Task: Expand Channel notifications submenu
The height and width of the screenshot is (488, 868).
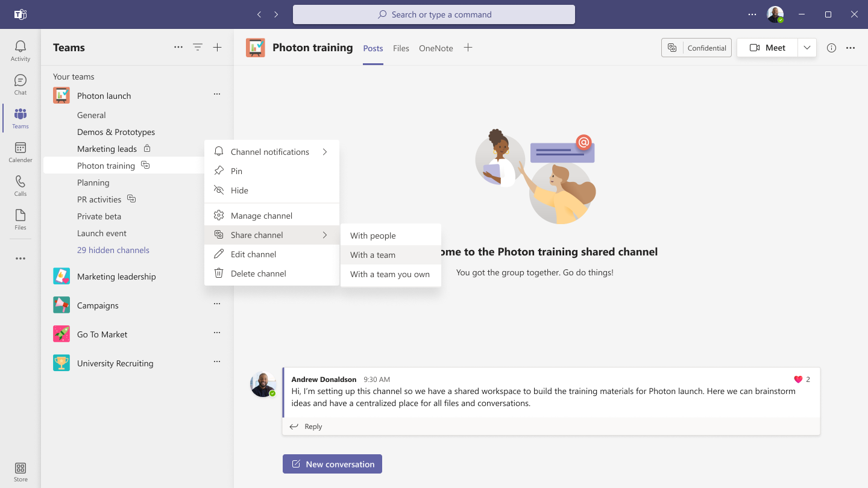Action: pos(272,152)
